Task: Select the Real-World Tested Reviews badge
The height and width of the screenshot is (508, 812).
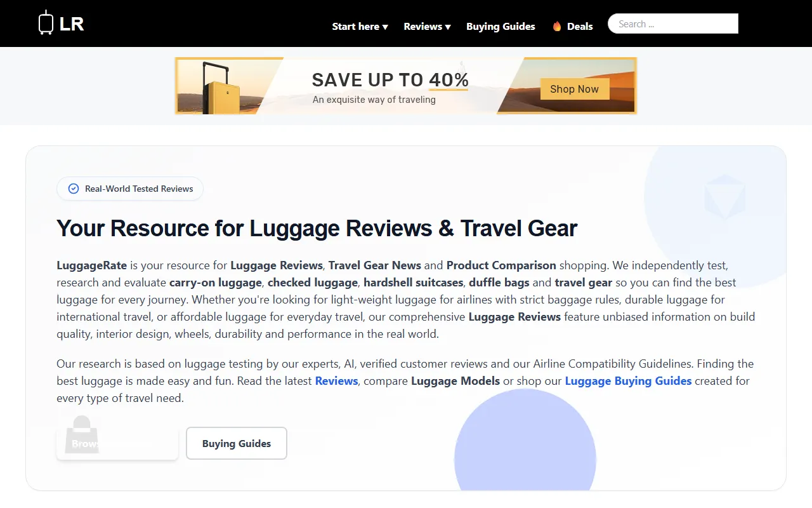Action: click(x=130, y=189)
